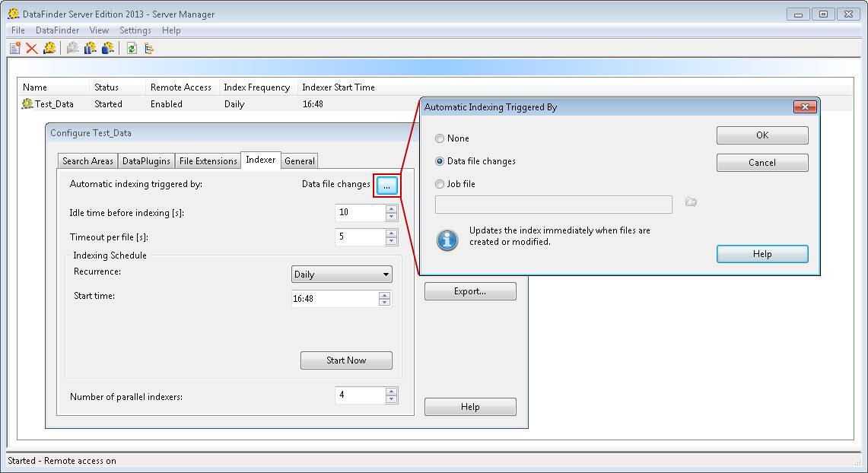Switch to the Search Areas tab
The height and width of the screenshot is (473, 868).
click(x=87, y=161)
